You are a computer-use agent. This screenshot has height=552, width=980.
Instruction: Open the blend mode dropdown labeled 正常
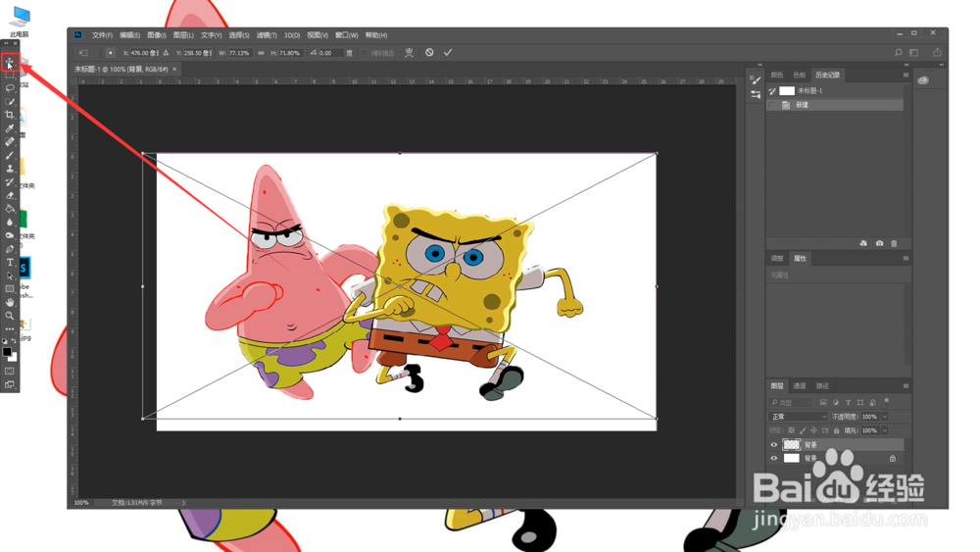tap(798, 417)
